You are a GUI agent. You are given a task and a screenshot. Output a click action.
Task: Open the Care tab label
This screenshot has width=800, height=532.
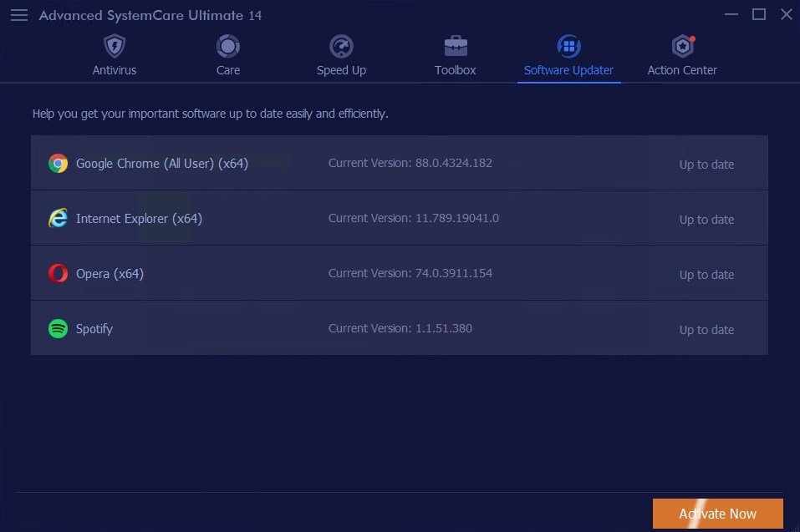pyautogui.click(x=228, y=70)
